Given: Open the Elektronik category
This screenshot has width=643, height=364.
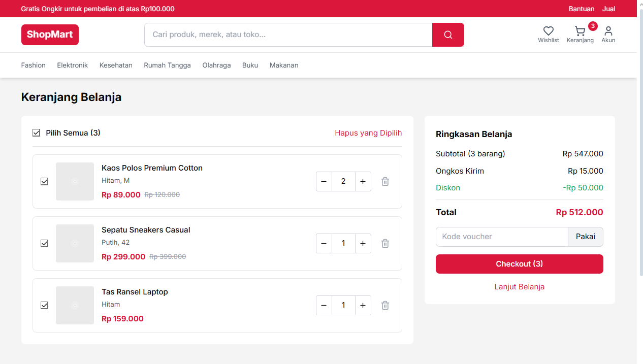Looking at the screenshot, I should click(x=72, y=65).
